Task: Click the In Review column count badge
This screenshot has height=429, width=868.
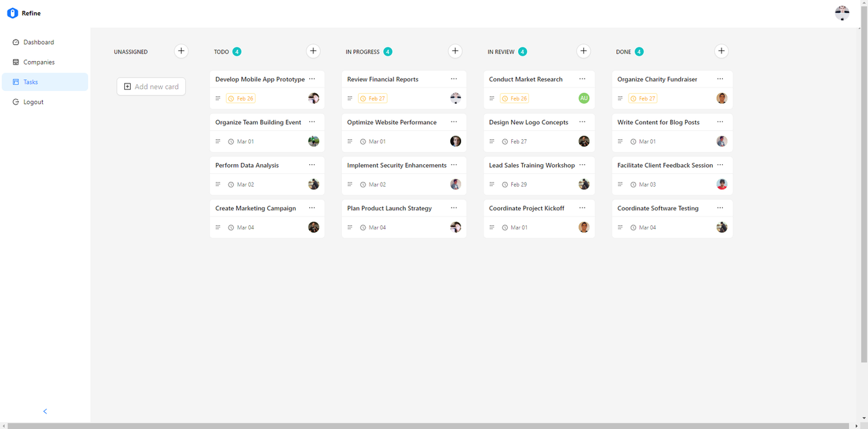Action: 522,52
